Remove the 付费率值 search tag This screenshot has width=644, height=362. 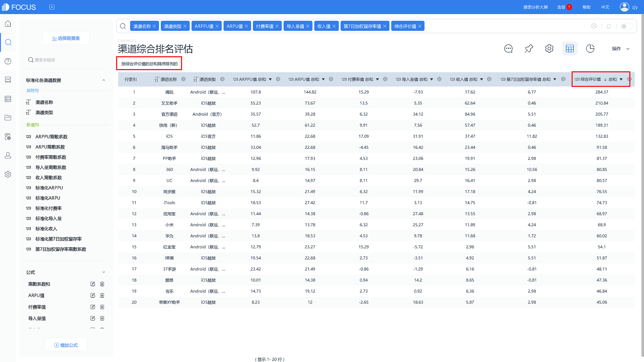point(277,26)
